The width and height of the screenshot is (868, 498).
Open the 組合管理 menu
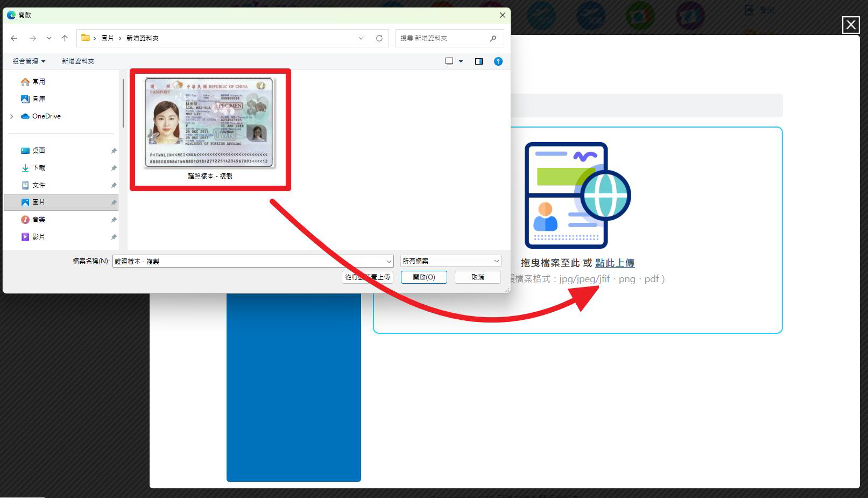pos(29,61)
